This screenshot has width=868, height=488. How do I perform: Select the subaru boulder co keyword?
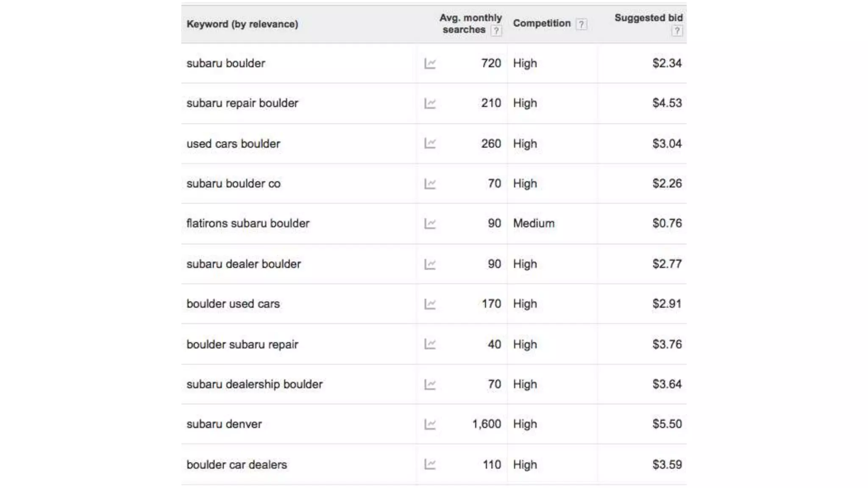(234, 184)
